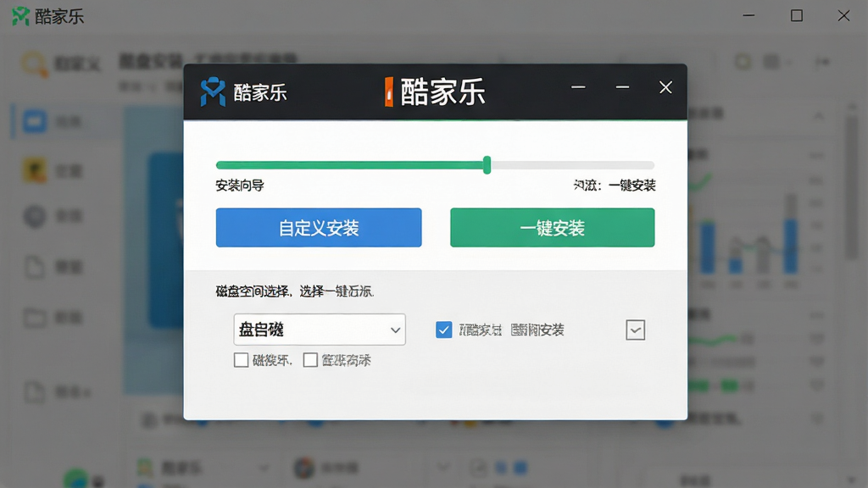Select the folder icon in the background sidebar

tap(34, 318)
